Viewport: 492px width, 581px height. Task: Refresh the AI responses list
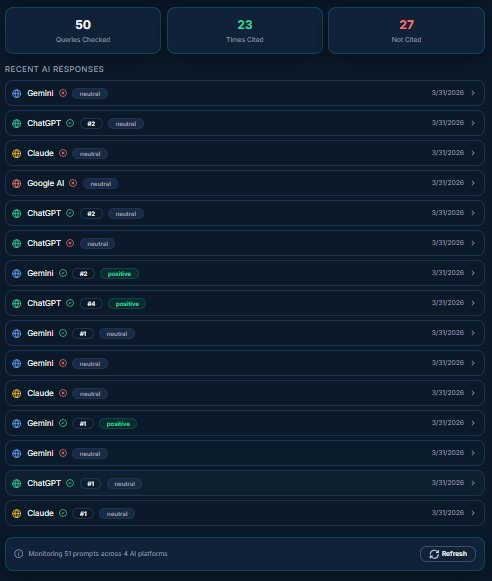coord(448,554)
